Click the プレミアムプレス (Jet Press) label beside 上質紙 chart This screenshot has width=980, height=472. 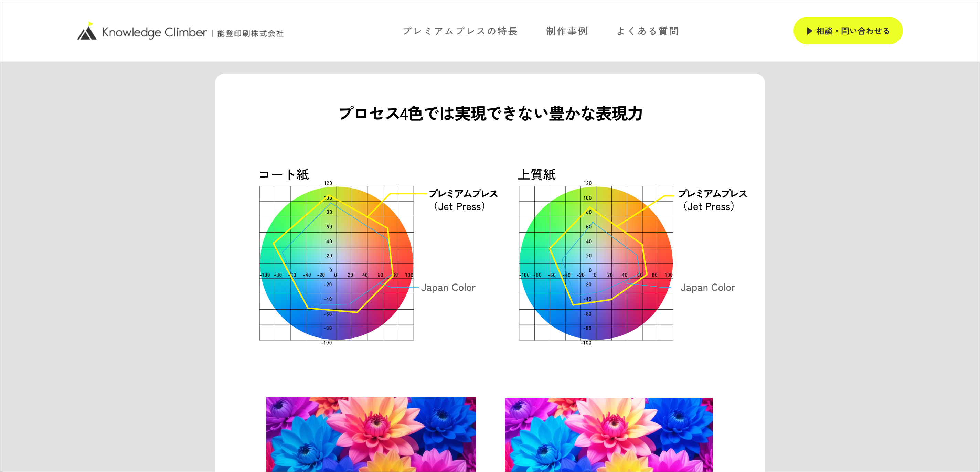coord(712,200)
